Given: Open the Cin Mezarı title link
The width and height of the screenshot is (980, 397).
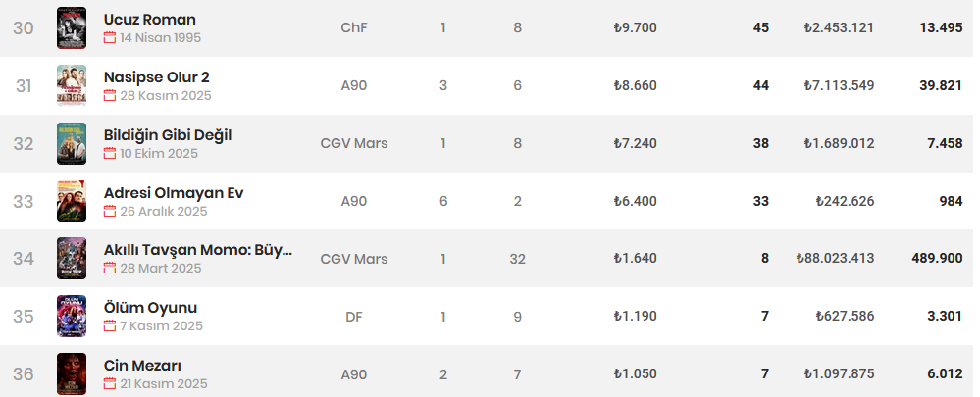Looking at the screenshot, I should click(142, 366).
